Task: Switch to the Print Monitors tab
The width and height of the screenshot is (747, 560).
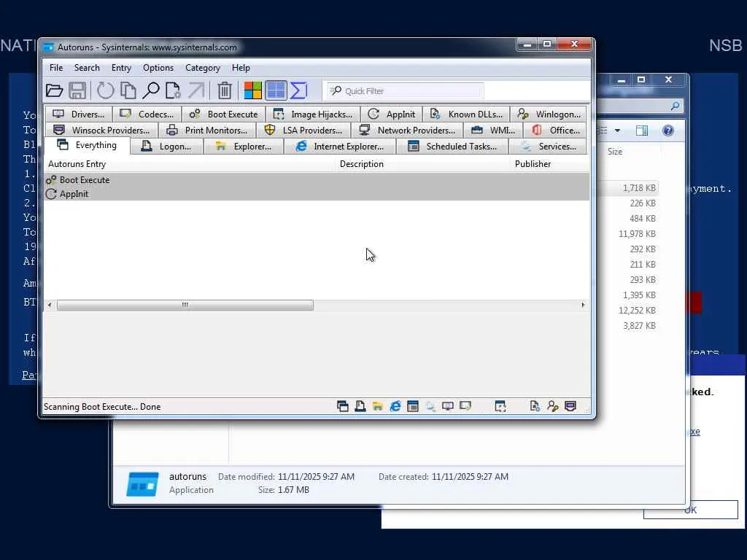Action: point(207,130)
